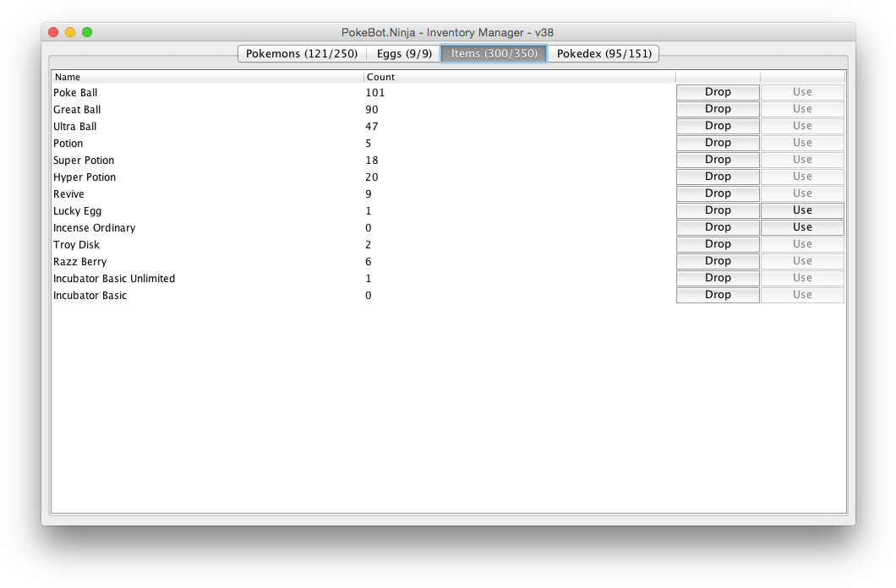Click the green zoom window button
This screenshot has height=588, width=896.
point(87,32)
